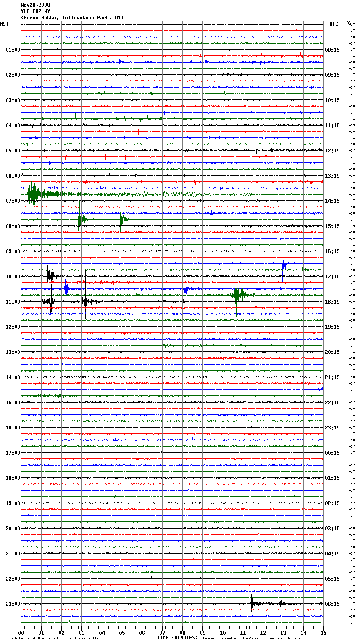Viewport: 357px width, 644px height.
Task: Click the 18:15 UTC time label
Action: click(x=332, y=302)
